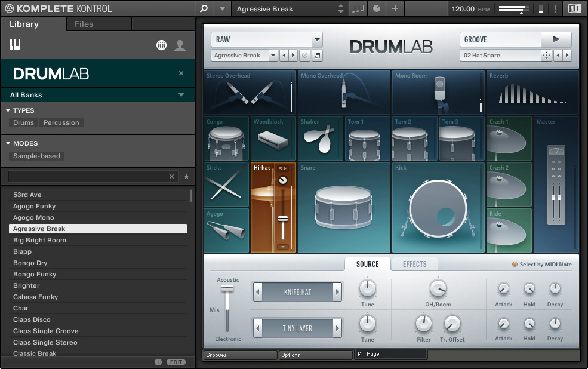588x369 pixels.
Task: Toggle the Sample-based mode tag
Action: click(x=37, y=156)
